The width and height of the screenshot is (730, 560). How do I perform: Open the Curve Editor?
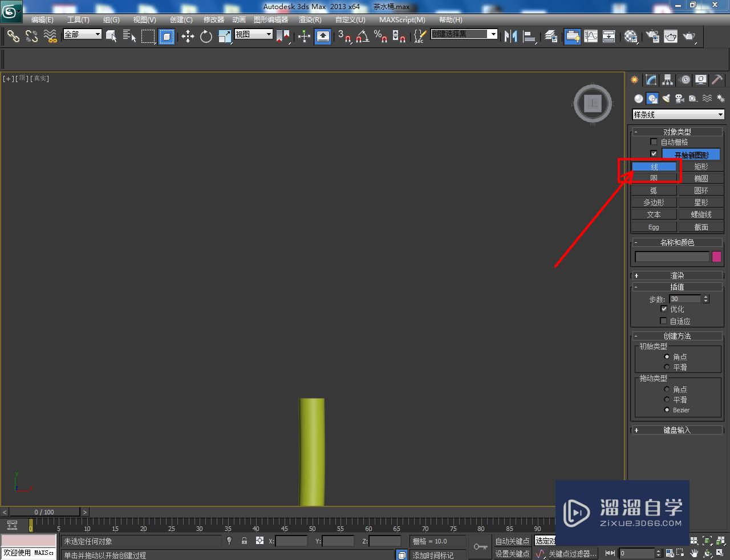pos(591,36)
